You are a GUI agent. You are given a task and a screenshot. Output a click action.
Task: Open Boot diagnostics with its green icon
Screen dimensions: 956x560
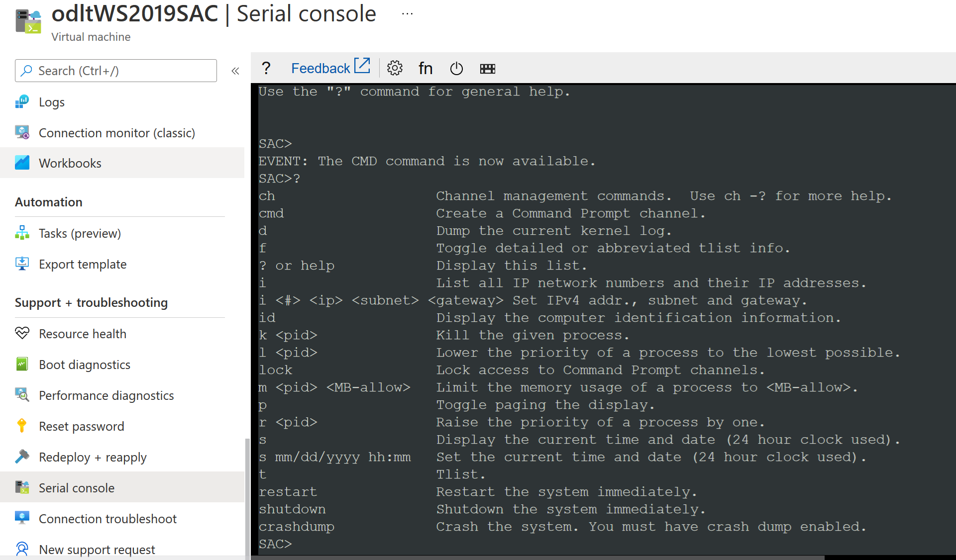click(22, 364)
